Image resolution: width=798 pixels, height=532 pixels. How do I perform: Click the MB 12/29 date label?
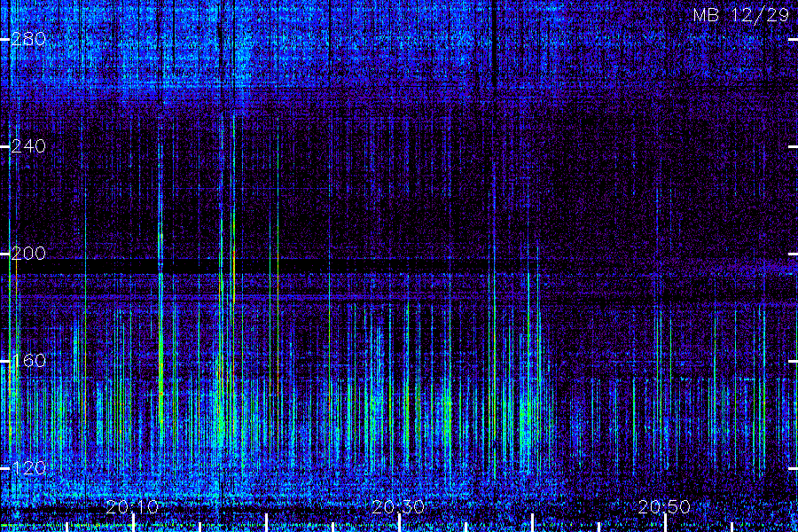(x=741, y=15)
